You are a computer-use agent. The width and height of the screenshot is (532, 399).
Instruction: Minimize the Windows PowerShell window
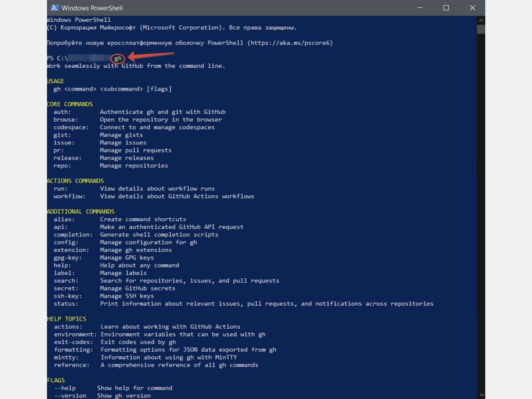click(420, 8)
